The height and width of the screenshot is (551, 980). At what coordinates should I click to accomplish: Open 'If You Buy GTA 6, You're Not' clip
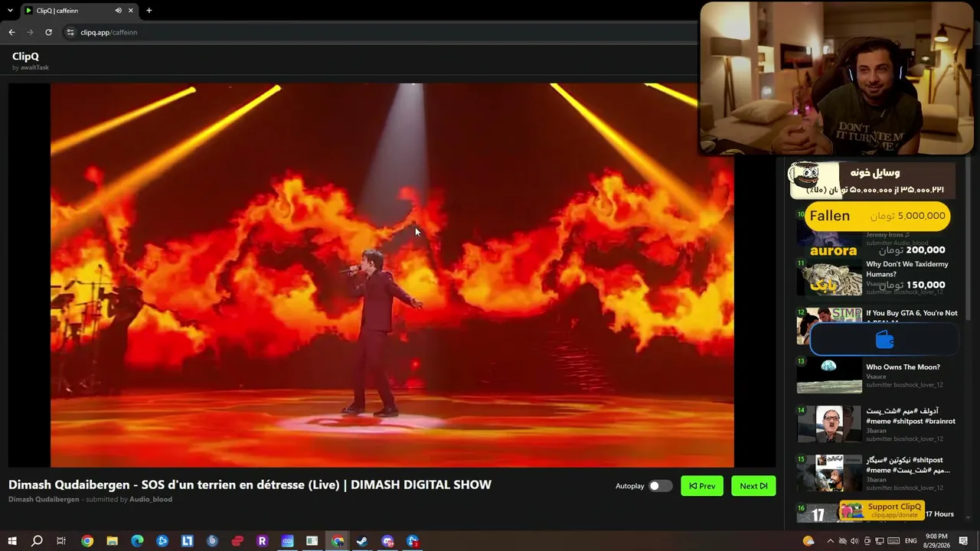click(912, 313)
